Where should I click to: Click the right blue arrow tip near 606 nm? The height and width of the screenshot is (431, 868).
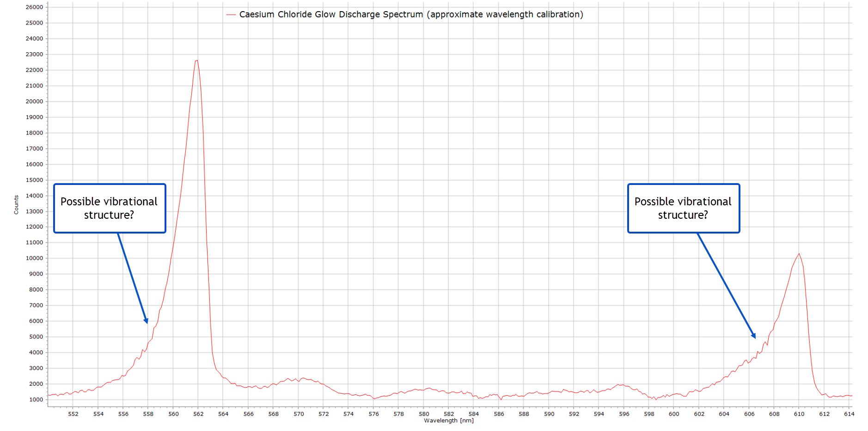click(x=754, y=337)
